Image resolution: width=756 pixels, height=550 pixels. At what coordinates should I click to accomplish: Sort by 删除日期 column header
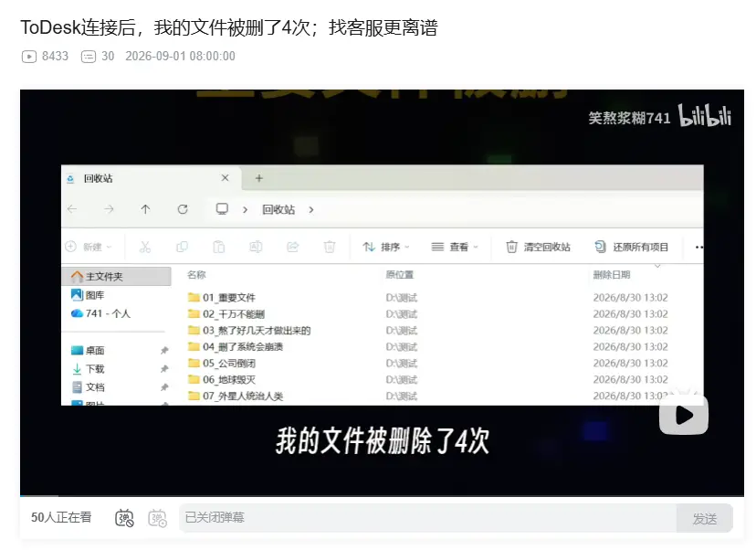612,274
